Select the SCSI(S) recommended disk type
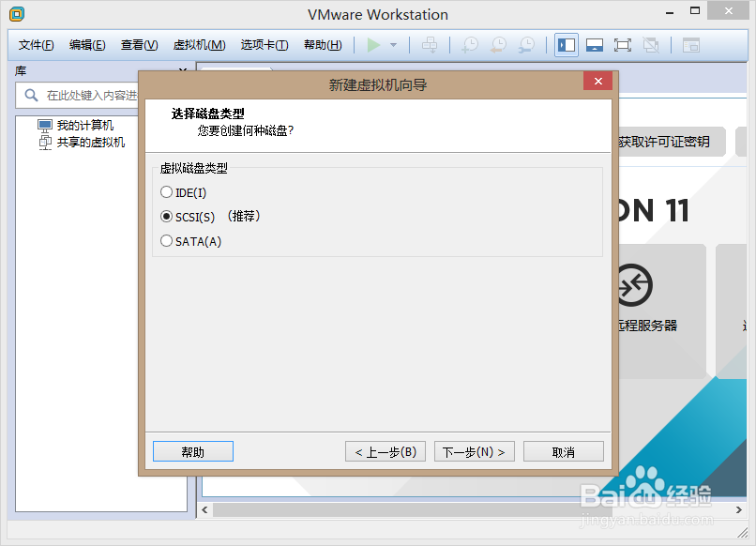The width and height of the screenshot is (756, 546). point(210,217)
